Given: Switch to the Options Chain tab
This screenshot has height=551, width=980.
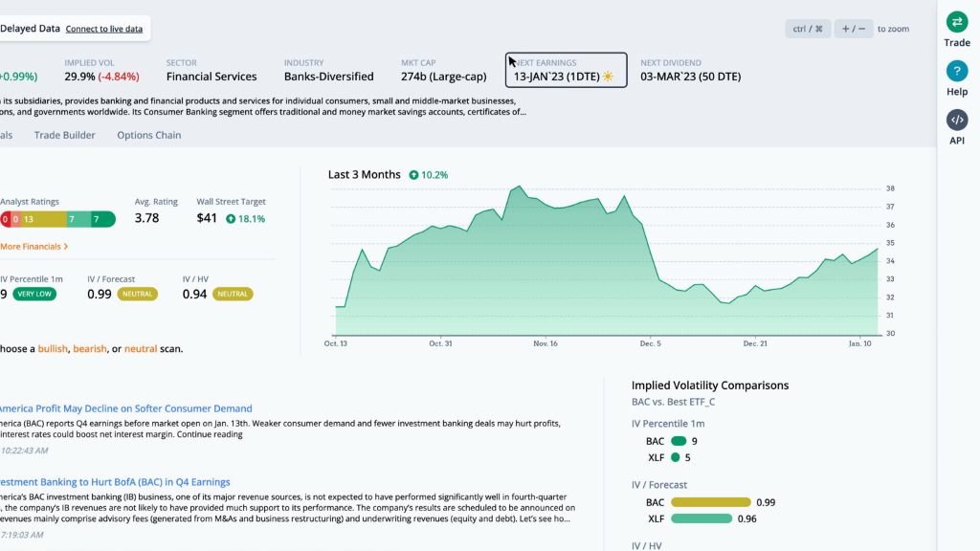Looking at the screenshot, I should [x=148, y=135].
